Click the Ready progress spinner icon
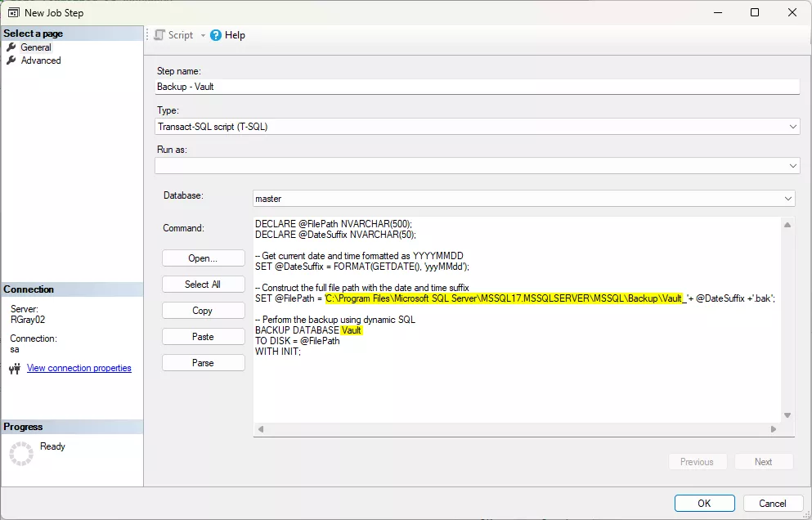The width and height of the screenshot is (812, 520). point(21,454)
